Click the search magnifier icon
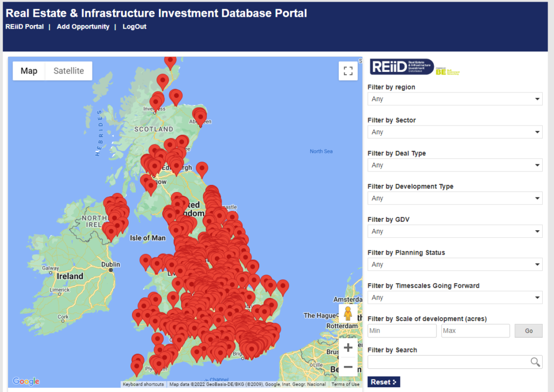The height and width of the screenshot is (392, 554). pyautogui.click(x=535, y=362)
